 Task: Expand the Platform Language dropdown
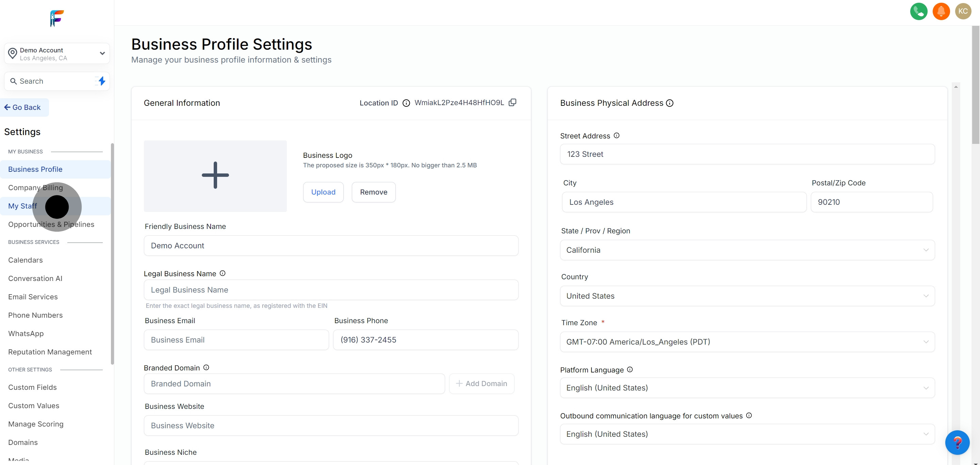[747, 388]
